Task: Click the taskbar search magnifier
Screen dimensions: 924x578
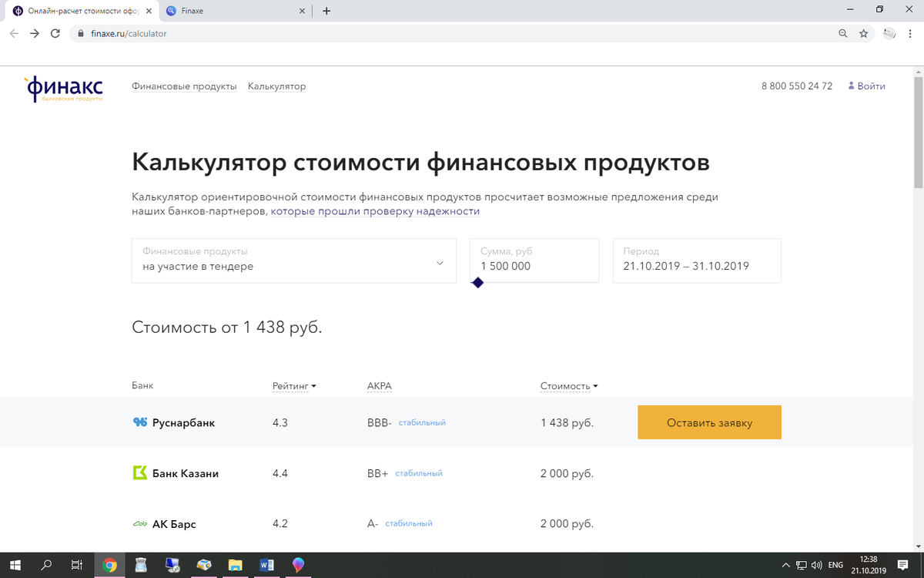Action: (46, 565)
